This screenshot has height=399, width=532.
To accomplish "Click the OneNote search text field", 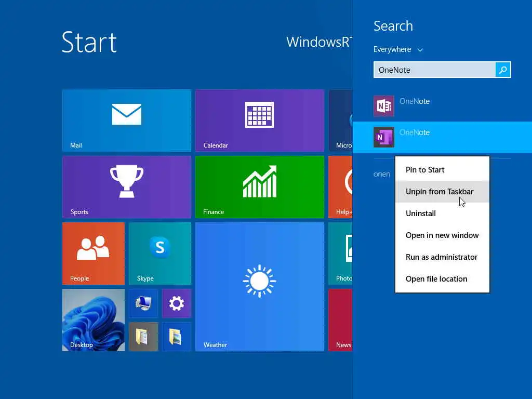I will coord(434,70).
